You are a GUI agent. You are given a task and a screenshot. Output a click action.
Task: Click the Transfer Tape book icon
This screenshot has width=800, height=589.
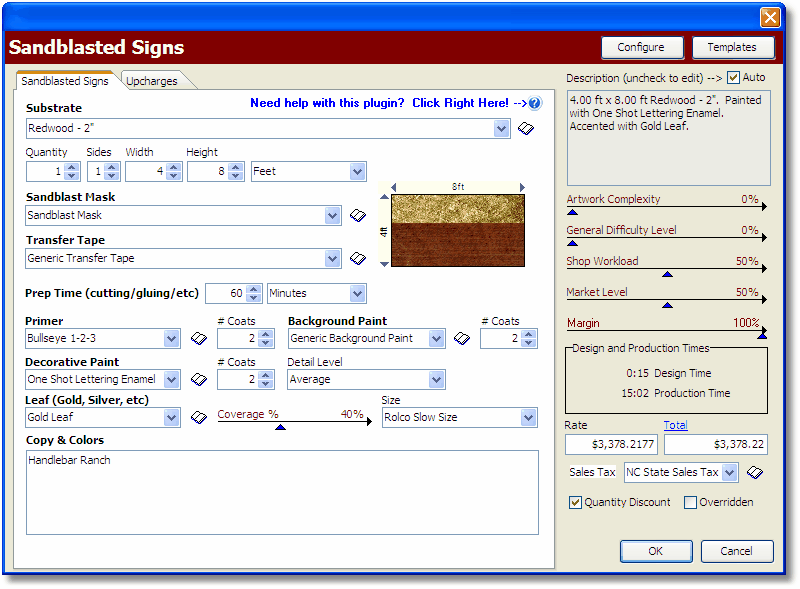357,258
